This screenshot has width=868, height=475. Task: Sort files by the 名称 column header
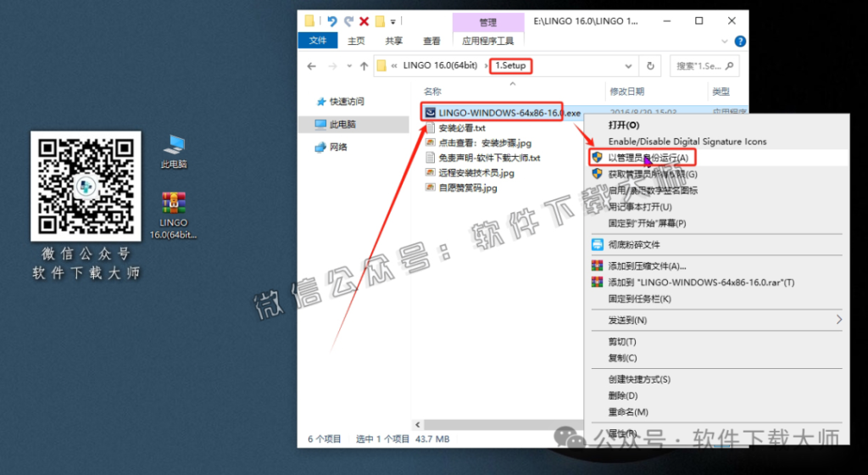[x=432, y=92]
